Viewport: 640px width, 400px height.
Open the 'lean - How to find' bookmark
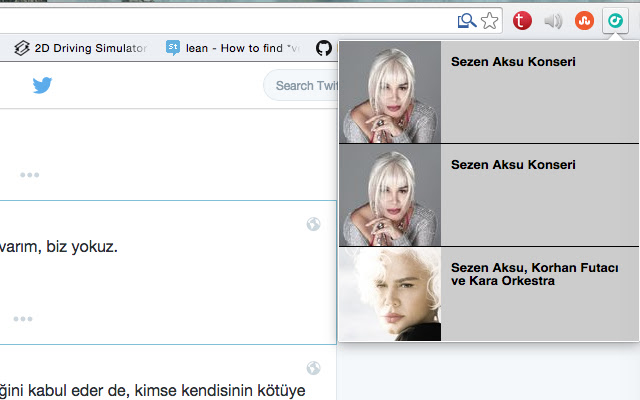[233, 48]
